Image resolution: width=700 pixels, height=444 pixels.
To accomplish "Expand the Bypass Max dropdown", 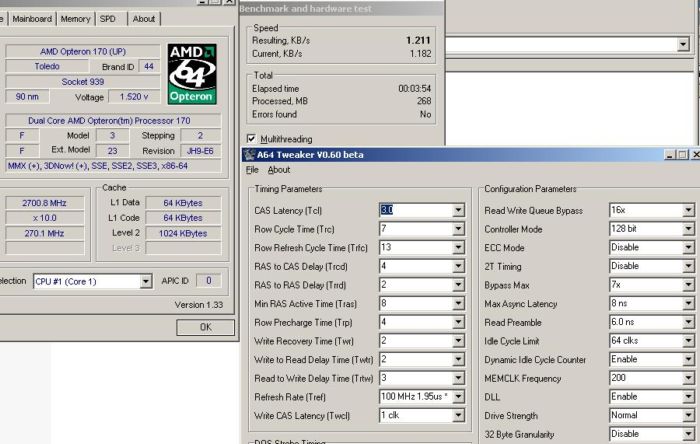I will [x=688, y=285].
